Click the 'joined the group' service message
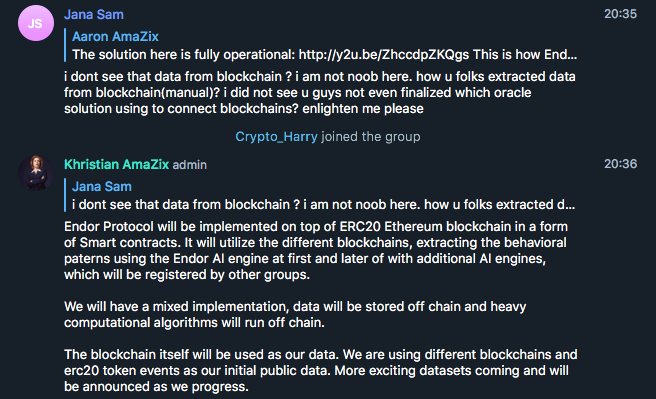This screenshot has width=656, height=399. (371, 137)
